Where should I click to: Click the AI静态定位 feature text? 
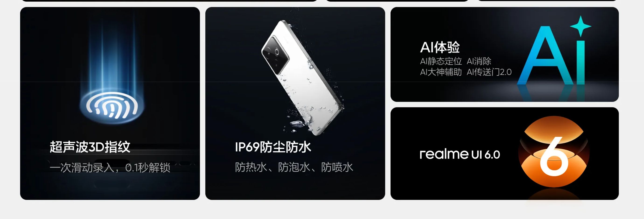pos(441,61)
